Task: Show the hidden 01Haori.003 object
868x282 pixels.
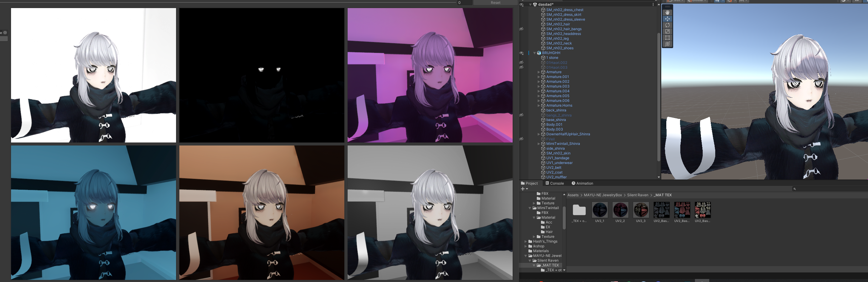Action: (522, 67)
